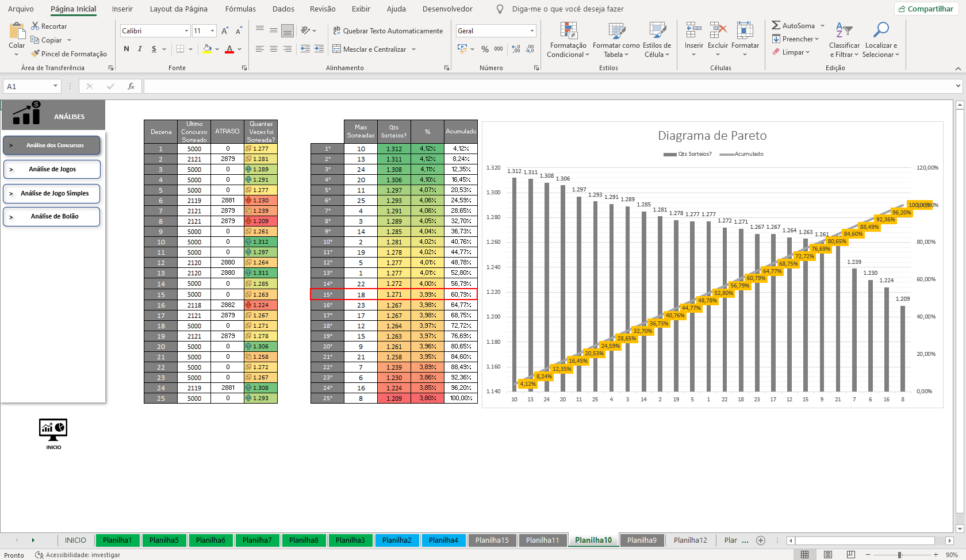Open the font size 11 dropdown

pos(212,30)
